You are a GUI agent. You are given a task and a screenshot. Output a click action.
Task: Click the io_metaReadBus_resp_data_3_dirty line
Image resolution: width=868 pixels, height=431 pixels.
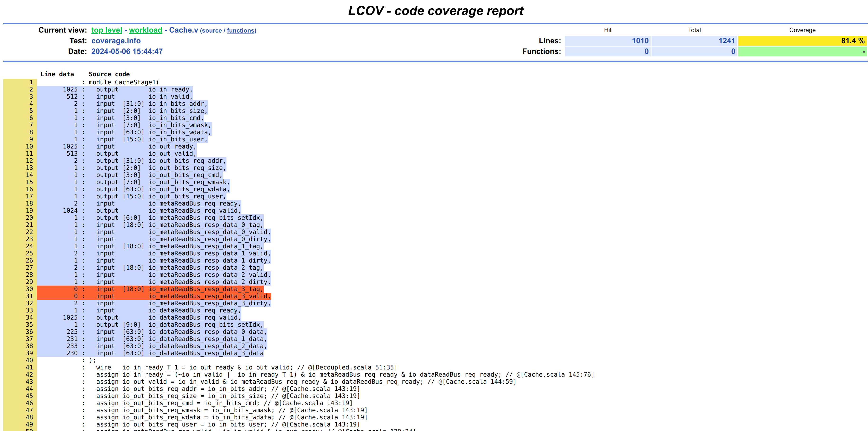(183, 303)
